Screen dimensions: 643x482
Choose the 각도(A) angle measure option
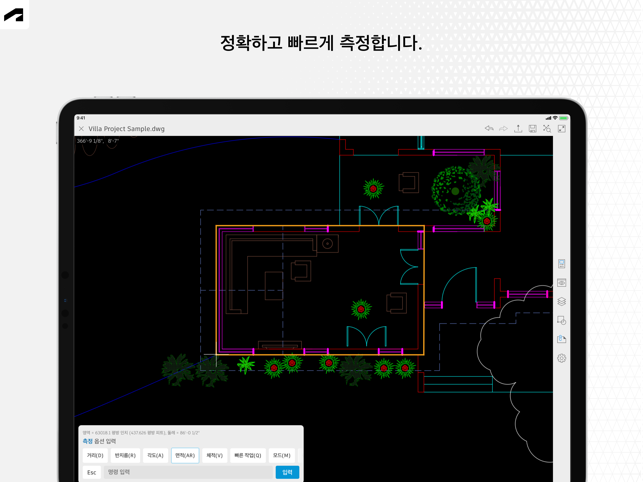coord(155,456)
